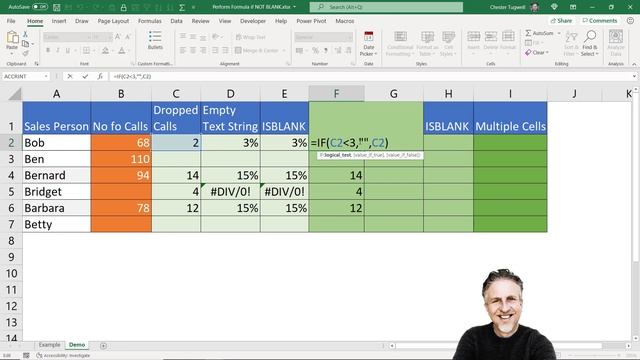Screen dimensions: 640x360
Task: Click the Copy icon
Action: click(25, 44)
